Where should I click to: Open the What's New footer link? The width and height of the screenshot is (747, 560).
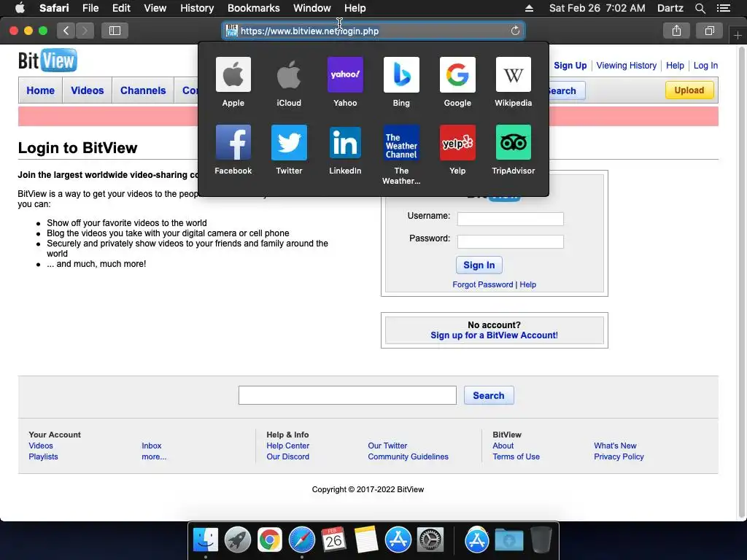tap(615, 446)
